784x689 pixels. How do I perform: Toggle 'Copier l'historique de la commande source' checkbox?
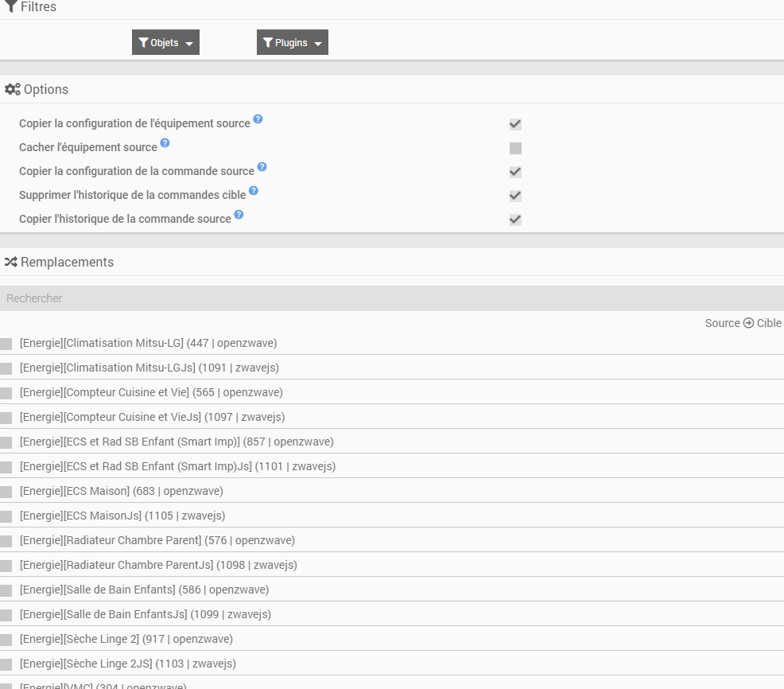[515, 220]
